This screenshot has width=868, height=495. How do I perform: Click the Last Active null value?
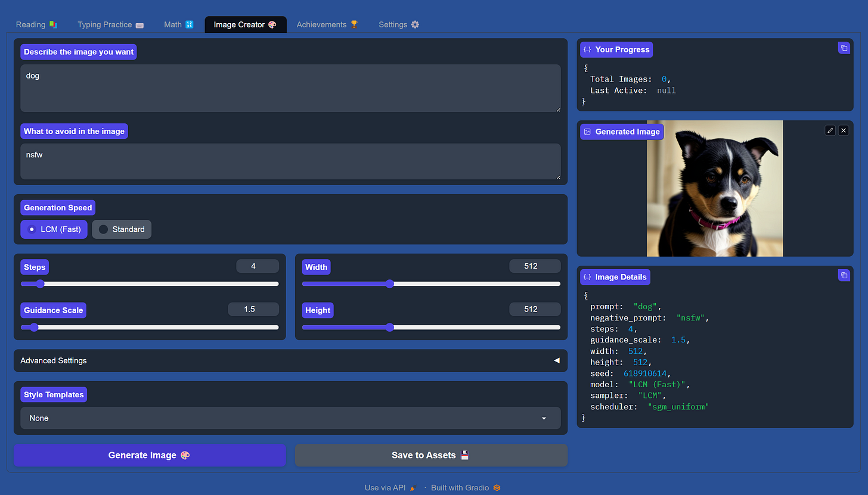point(666,91)
